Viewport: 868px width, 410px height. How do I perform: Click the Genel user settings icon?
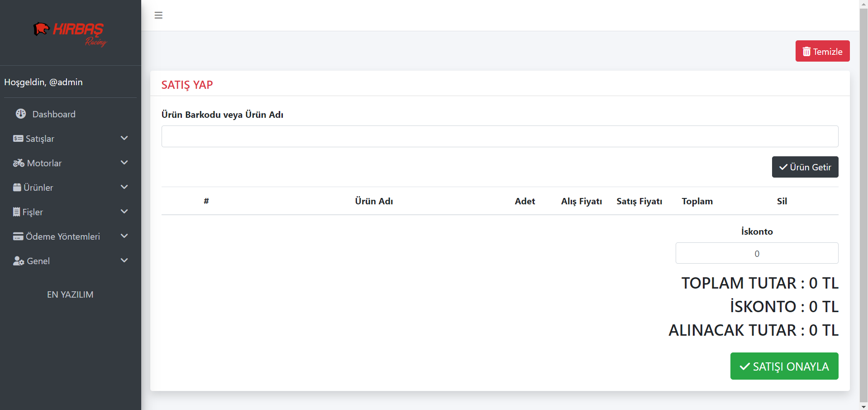click(19, 261)
